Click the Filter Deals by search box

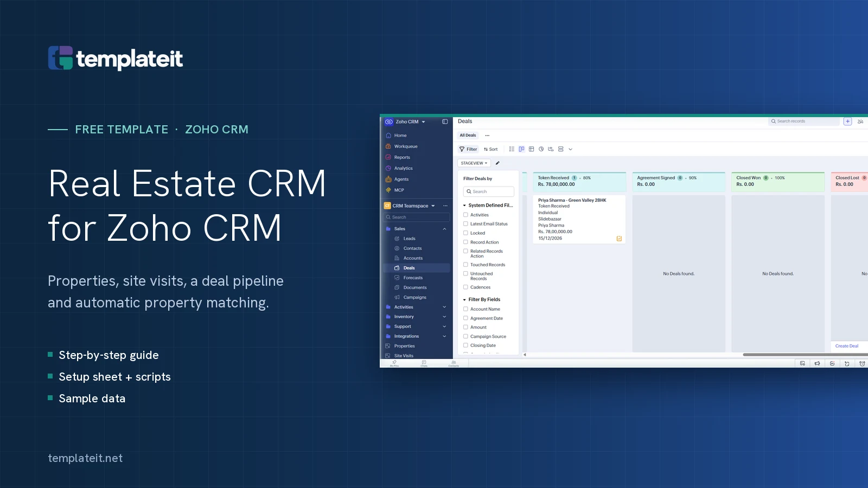click(488, 191)
